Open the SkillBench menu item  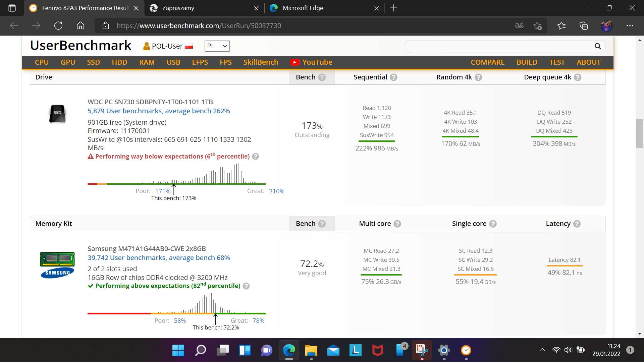261,62
